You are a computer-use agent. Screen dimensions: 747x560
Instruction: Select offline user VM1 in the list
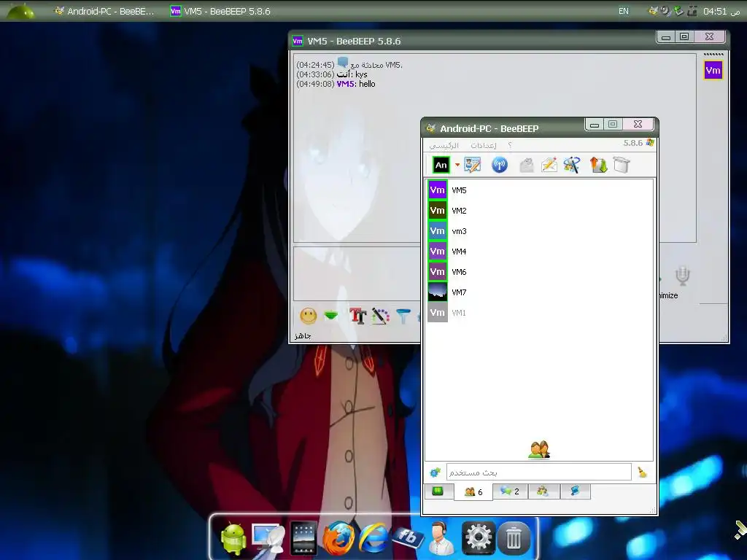(x=538, y=313)
